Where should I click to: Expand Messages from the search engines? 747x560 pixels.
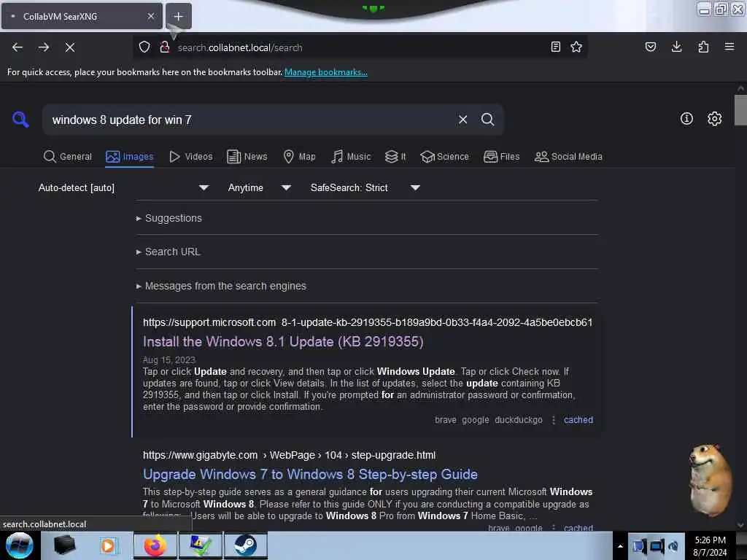coord(221,286)
